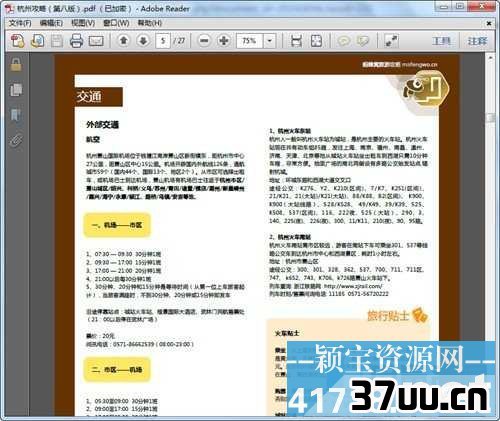500x421 pixels.
Task: Click the email envelope icon
Action: click(x=96, y=41)
